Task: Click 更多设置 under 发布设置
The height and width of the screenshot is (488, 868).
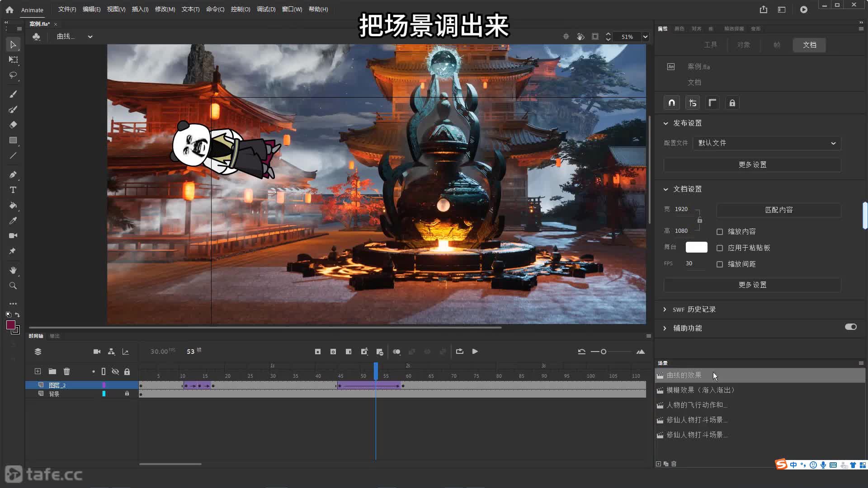Action: point(752,165)
